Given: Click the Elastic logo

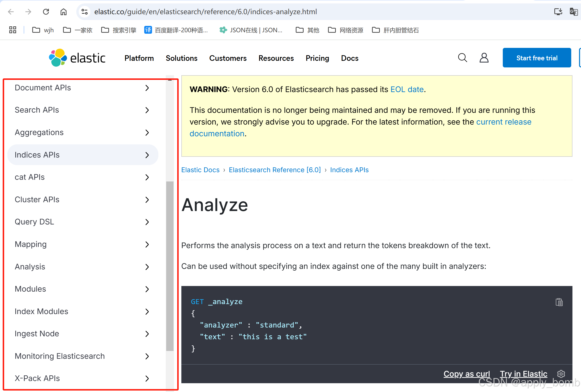Looking at the screenshot, I should point(77,57).
